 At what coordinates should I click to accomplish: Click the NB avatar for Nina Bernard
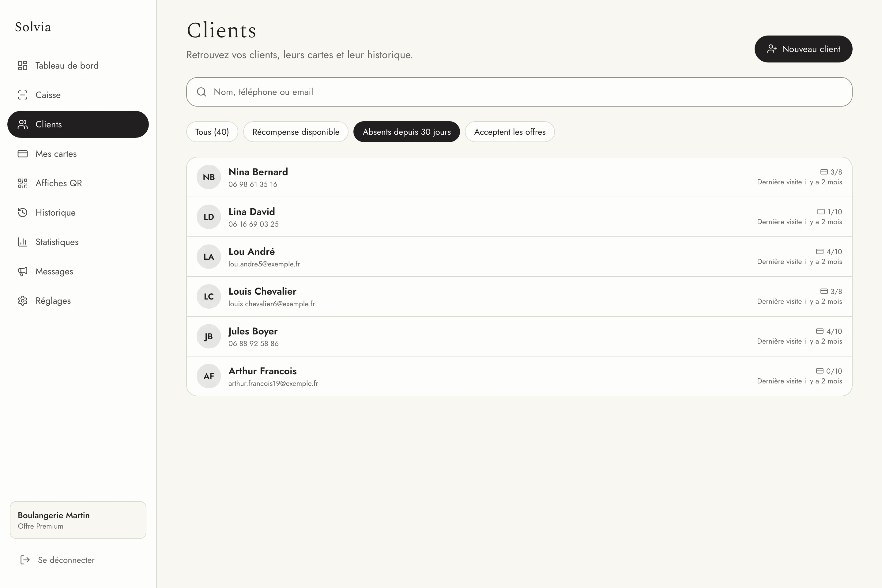[x=209, y=177]
